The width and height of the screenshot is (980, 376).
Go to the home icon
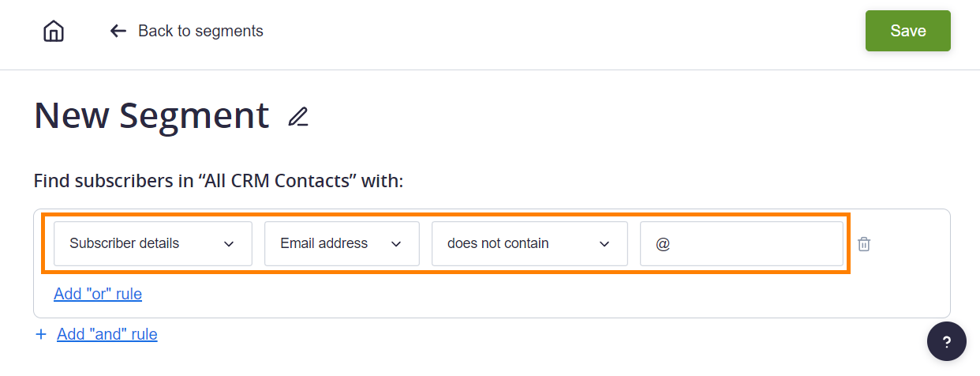click(54, 32)
